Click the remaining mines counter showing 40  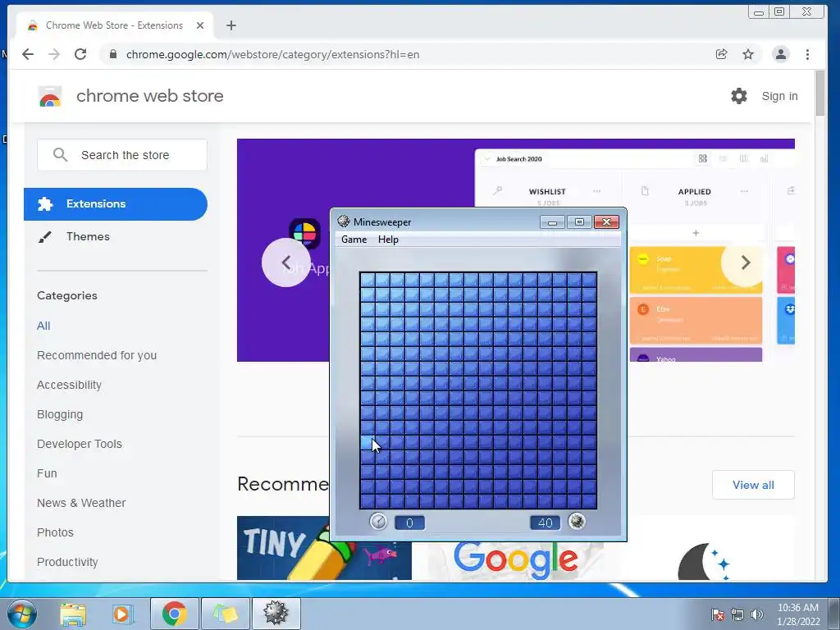[x=545, y=523]
